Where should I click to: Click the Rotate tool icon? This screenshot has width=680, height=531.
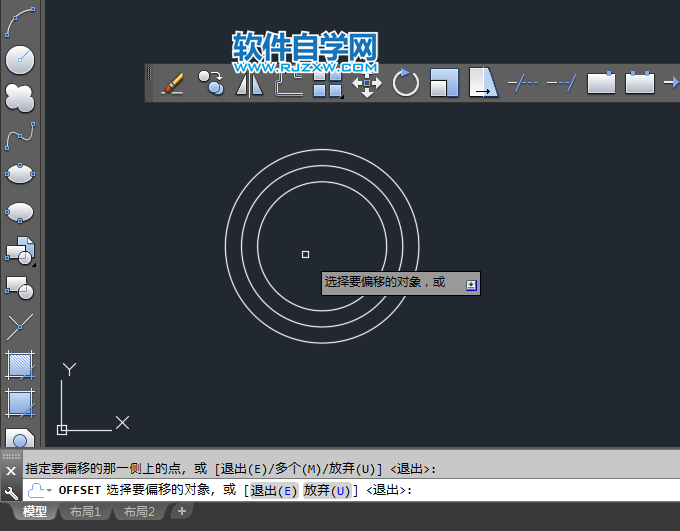point(406,83)
